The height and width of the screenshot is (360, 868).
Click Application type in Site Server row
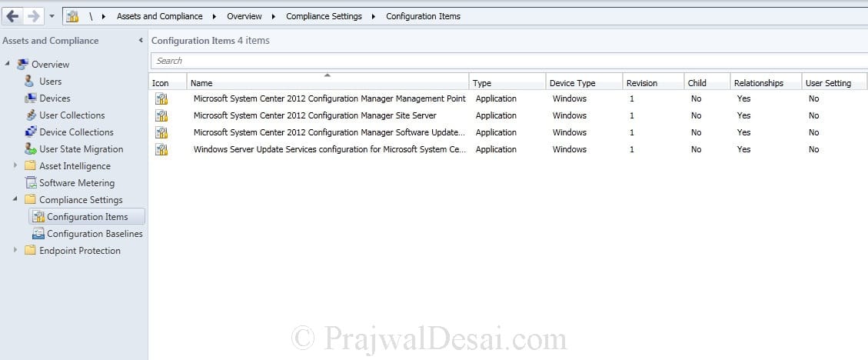(x=496, y=115)
